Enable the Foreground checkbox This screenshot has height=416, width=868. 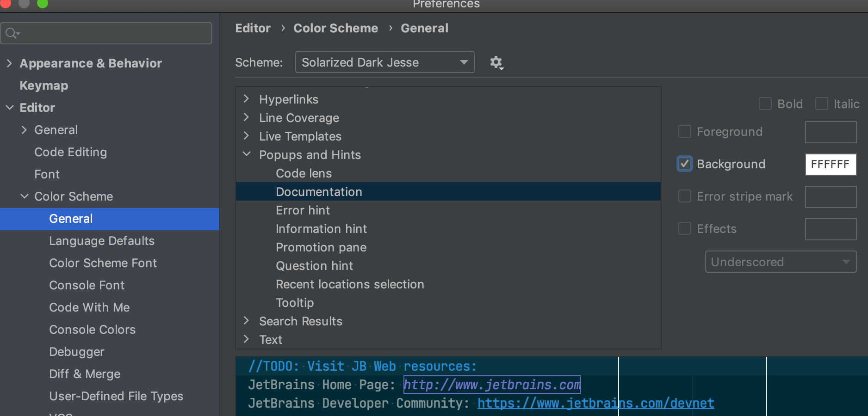(685, 132)
